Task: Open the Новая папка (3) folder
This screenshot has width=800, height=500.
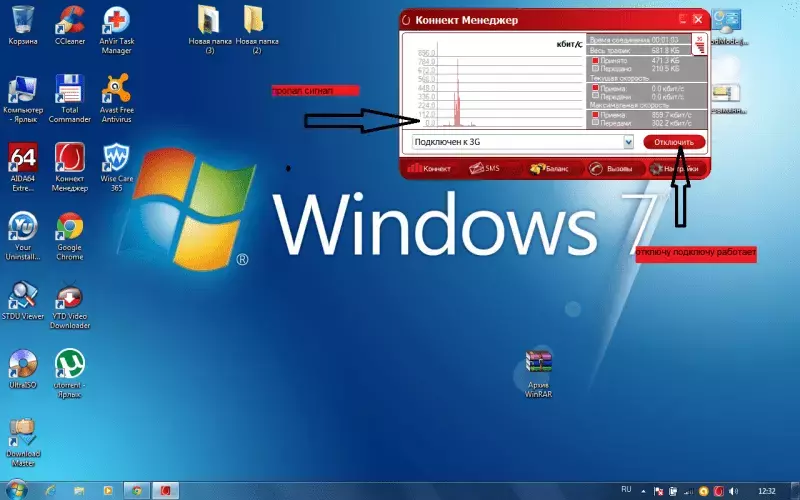Action: (x=210, y=30)
